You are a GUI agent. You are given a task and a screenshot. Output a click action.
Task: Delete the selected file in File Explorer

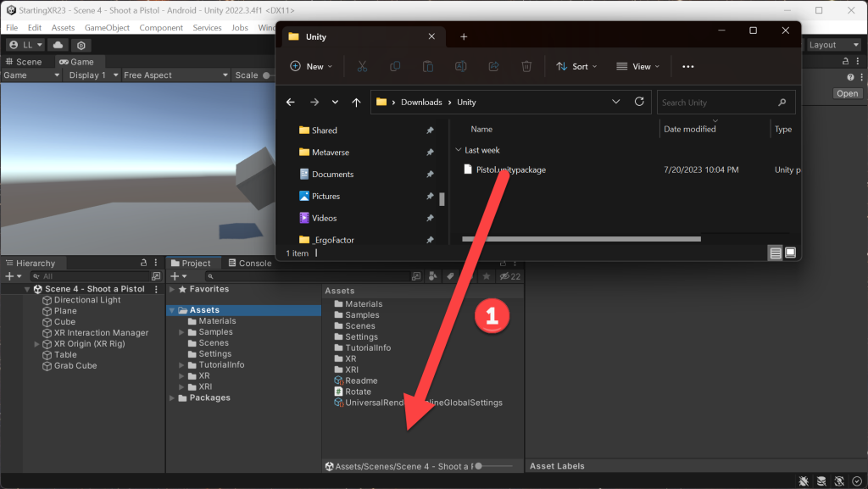pos(526,66)
